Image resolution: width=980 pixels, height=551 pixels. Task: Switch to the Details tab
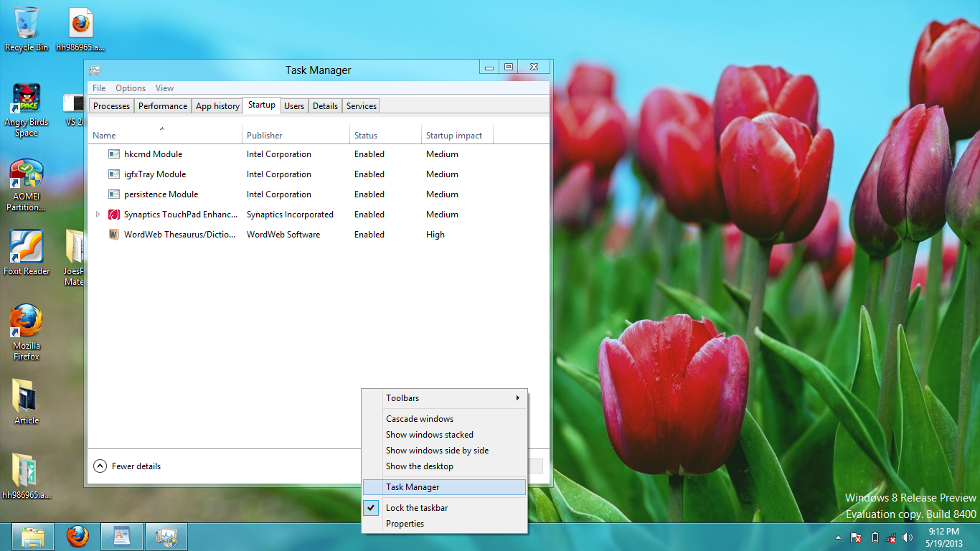point(325,105)
